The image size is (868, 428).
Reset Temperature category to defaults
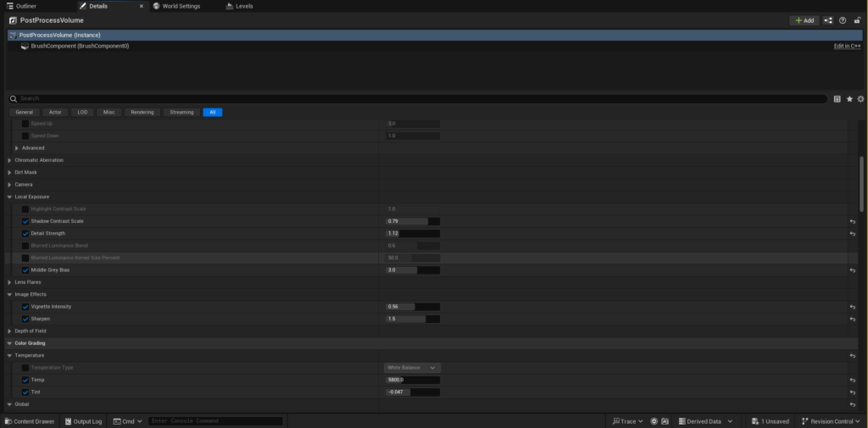(853, 355)
